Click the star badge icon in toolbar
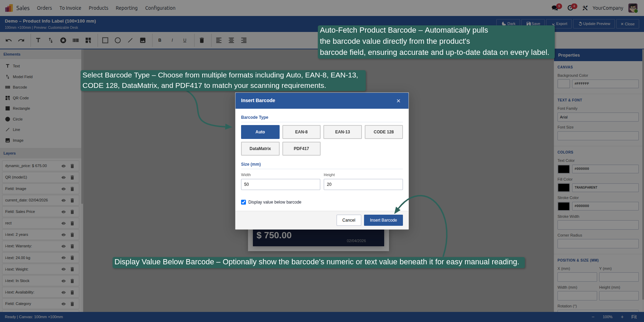 tap(63, 40)
